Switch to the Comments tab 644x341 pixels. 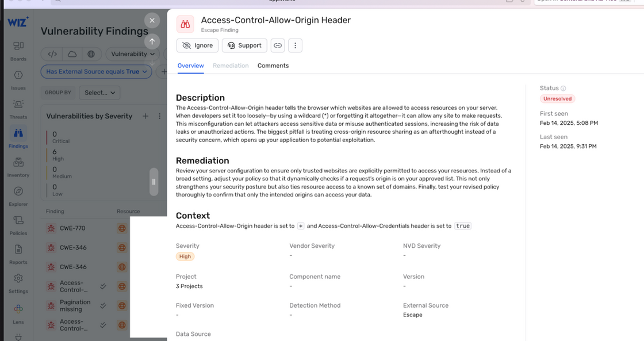pos(273,66)
